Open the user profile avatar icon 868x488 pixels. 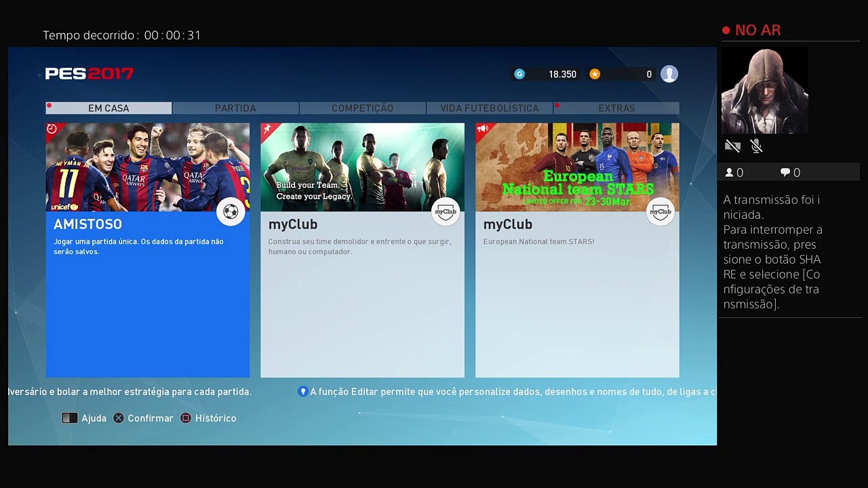coord(669,74)
